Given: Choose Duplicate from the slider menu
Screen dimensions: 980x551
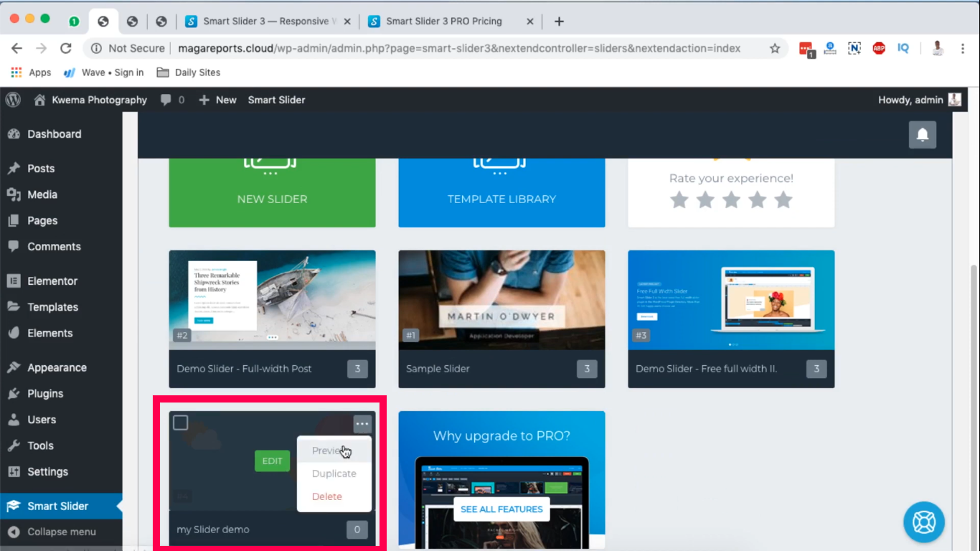Looking at the screenshot, I should (334, 474).
